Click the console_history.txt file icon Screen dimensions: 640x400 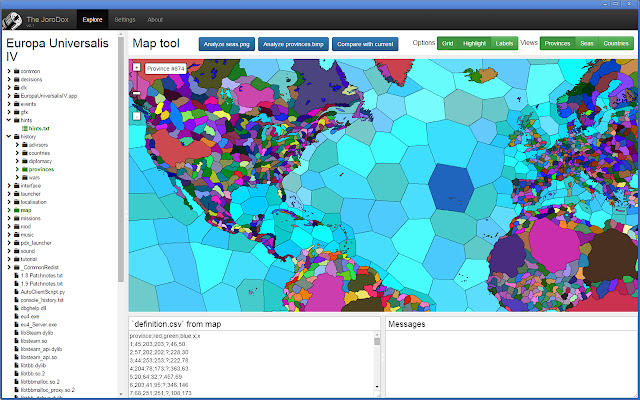click(17, 300)
